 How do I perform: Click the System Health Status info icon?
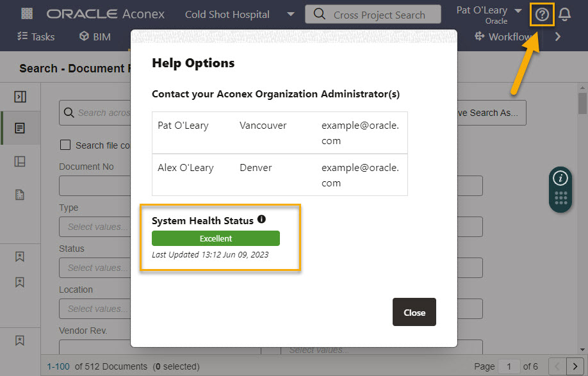[262, 219]
